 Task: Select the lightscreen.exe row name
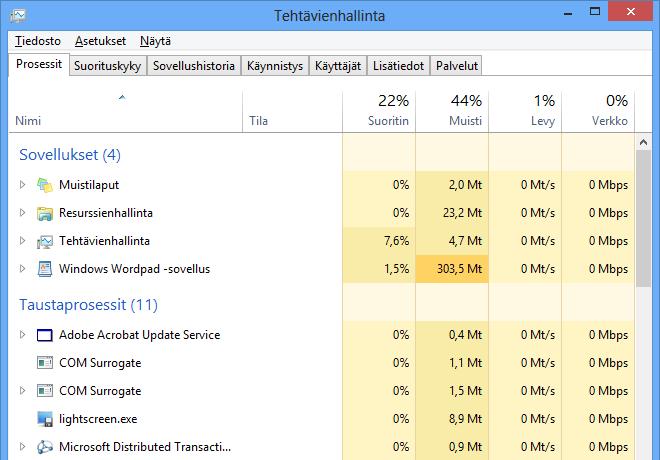pyautogui.click(x=98, y=419)
